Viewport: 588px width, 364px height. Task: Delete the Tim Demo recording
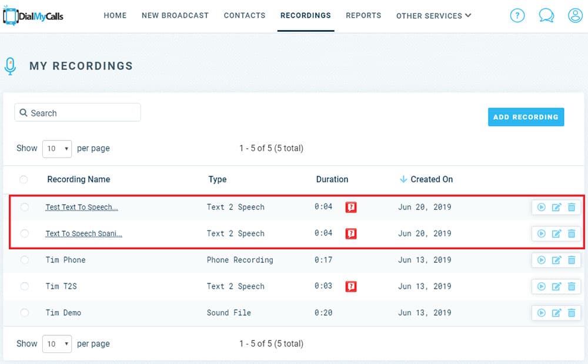(x=571, y=313)
